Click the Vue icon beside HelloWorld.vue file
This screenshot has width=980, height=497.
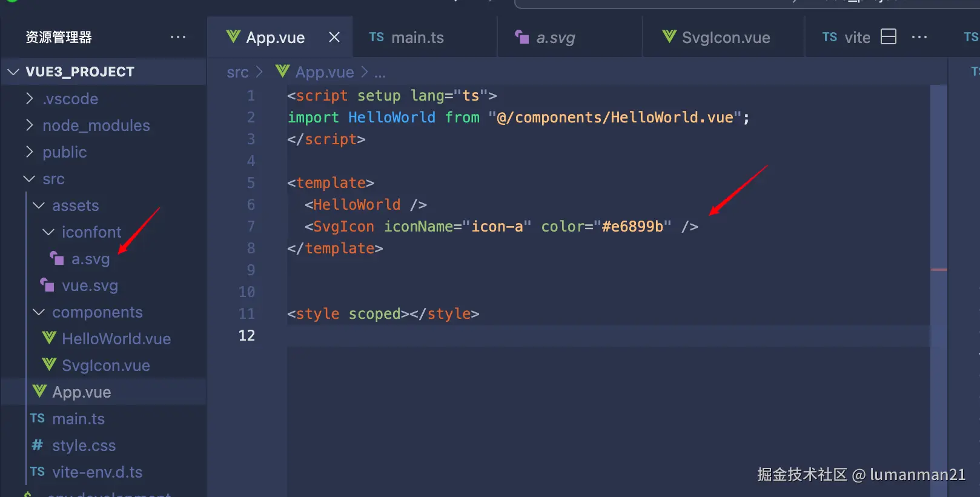[49, 338]
